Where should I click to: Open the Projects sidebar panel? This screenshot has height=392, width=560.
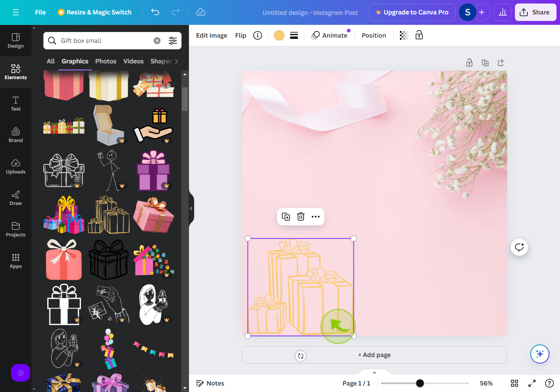[16, 229]
